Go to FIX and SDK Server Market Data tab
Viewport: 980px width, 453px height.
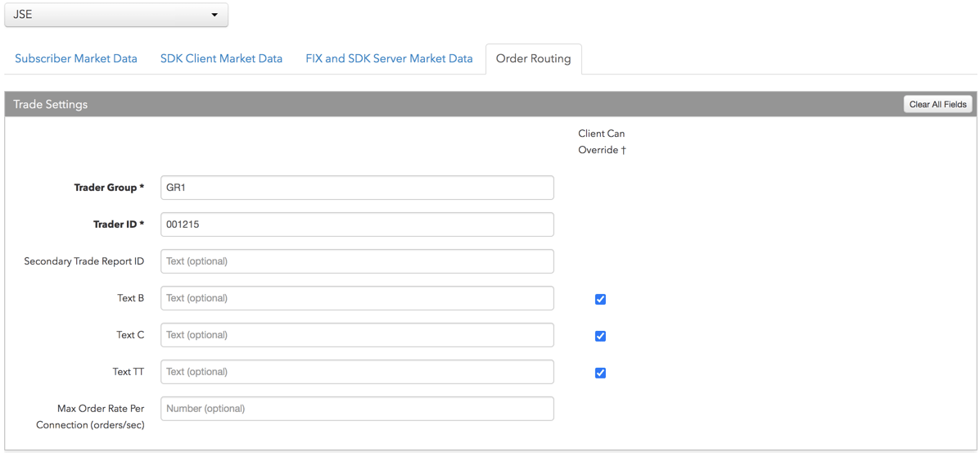pyautogui.click(x=389, y=59)
